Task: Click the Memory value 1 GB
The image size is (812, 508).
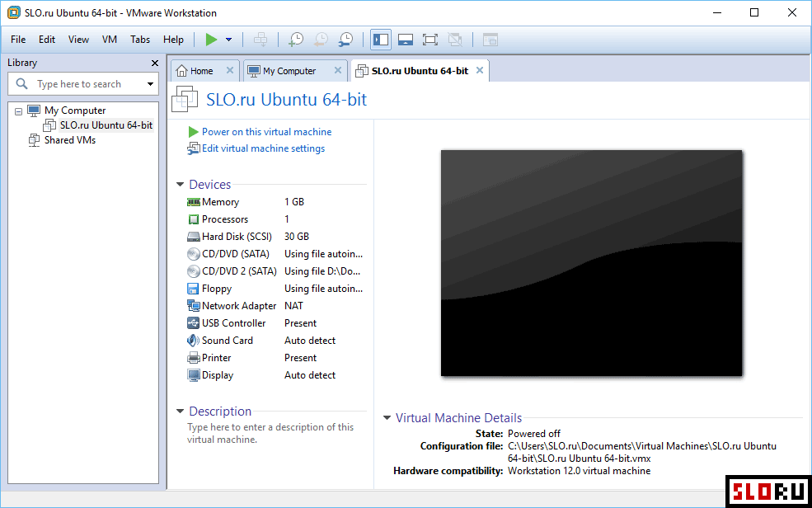Action: pos(294,202)
